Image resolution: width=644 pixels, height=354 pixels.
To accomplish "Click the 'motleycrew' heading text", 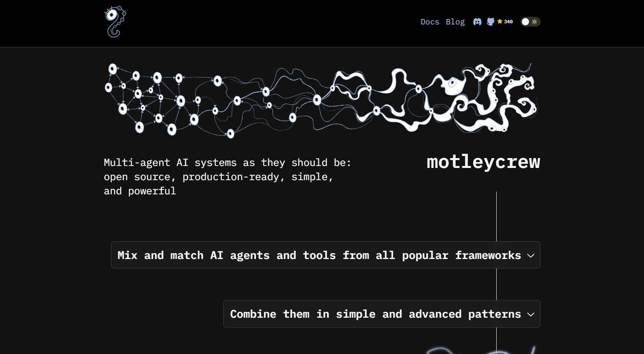I will point(483,162).
